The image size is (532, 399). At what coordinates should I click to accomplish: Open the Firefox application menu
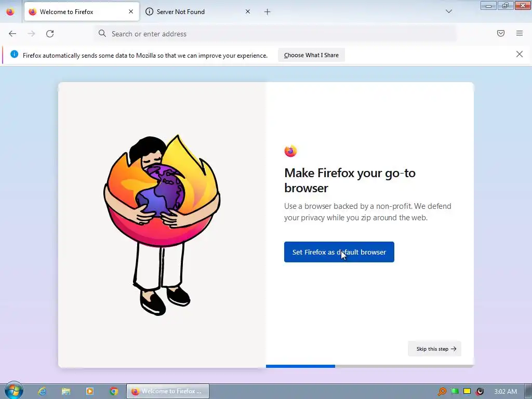pos(520,33)
